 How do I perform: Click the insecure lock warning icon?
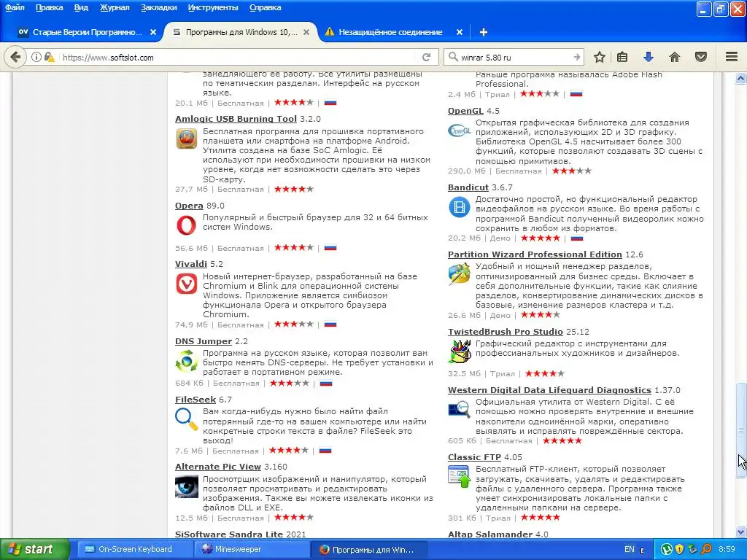[50, 57]
